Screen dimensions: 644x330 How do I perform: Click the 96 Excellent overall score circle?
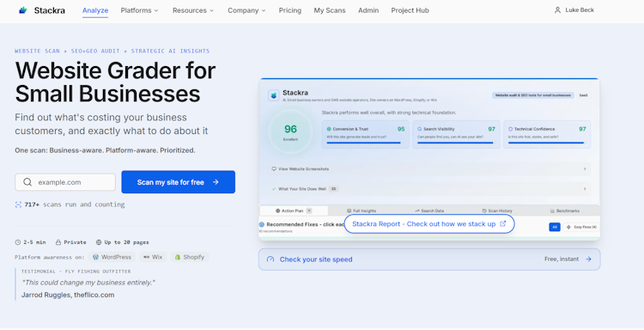point(290,131)
